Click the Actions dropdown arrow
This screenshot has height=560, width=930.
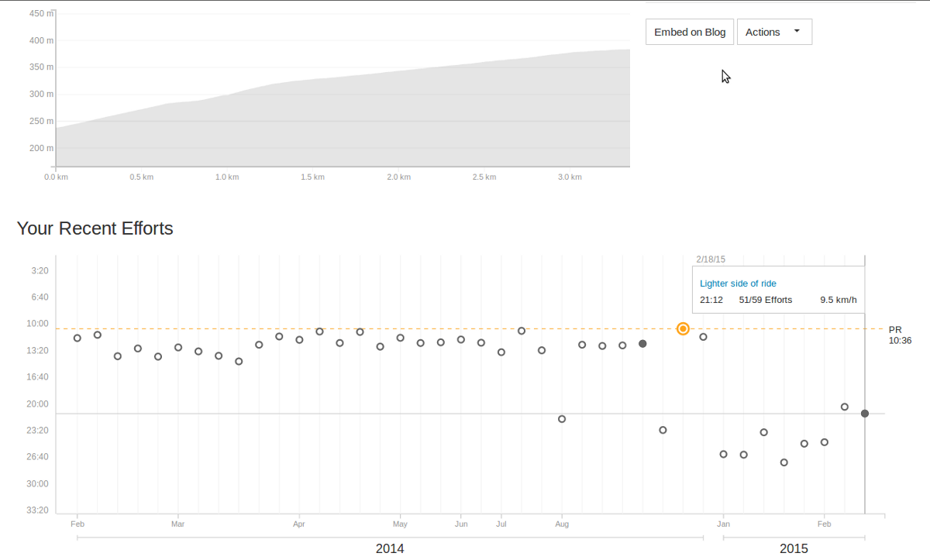pos(797,32)
